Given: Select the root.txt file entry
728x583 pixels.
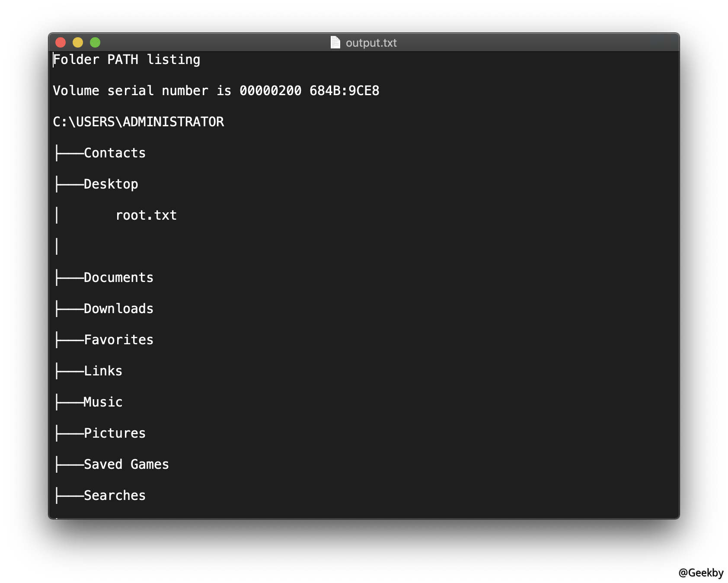Looking at the screenshot, I should pos(146,215).
